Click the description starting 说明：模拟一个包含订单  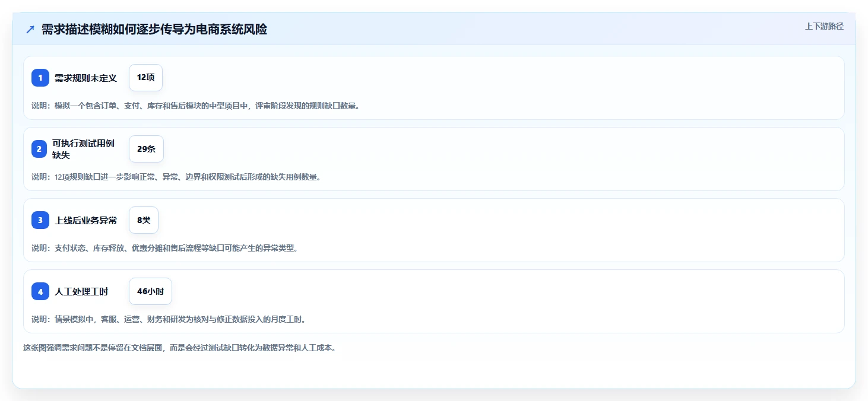point(196,106)
